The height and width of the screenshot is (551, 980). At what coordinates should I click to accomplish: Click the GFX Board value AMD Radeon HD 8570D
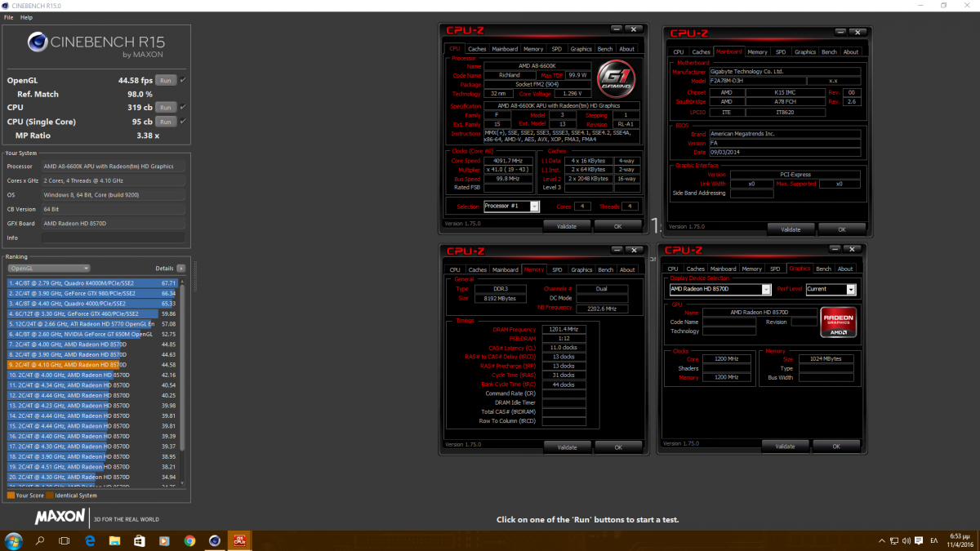click(114, 223)
